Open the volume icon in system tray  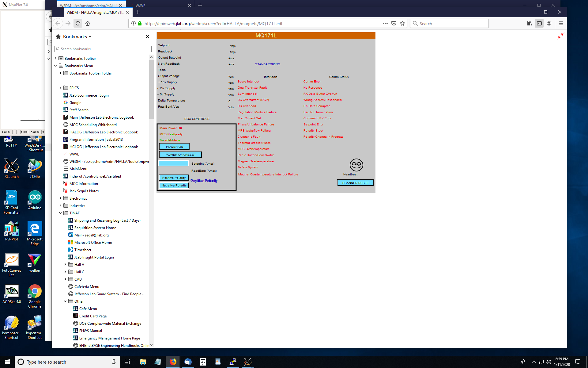(x=548, y=362)
